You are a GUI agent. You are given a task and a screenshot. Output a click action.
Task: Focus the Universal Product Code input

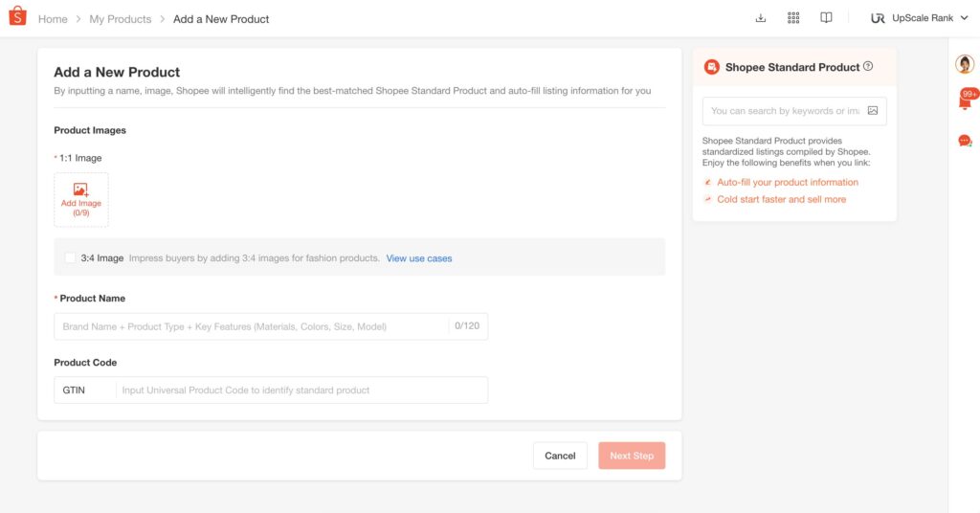click(301, 390)
